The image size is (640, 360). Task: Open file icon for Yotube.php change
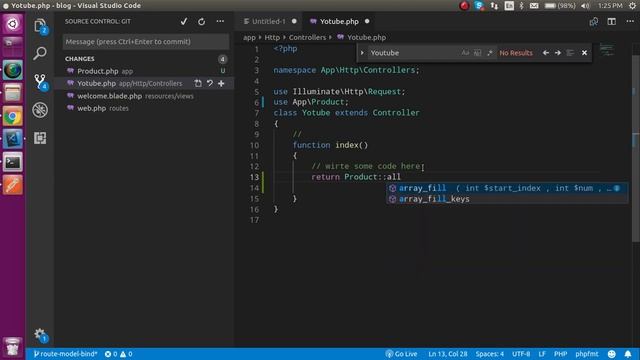tap(198, 83)
